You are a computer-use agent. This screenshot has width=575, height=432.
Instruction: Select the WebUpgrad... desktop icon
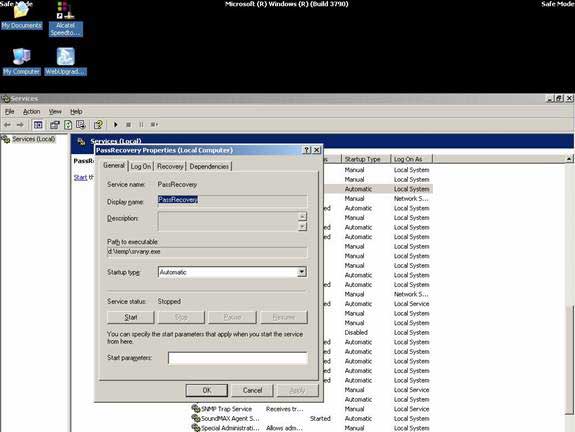66,61
